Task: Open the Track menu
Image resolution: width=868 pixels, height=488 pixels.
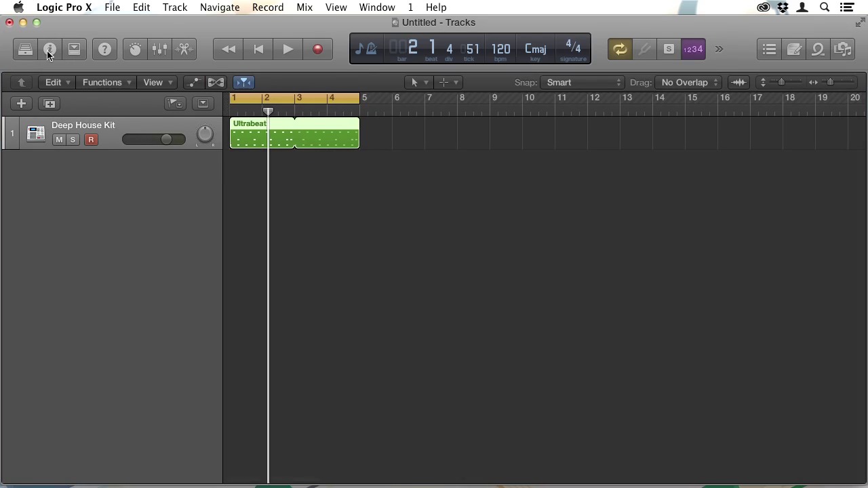Action: point(175,7)
